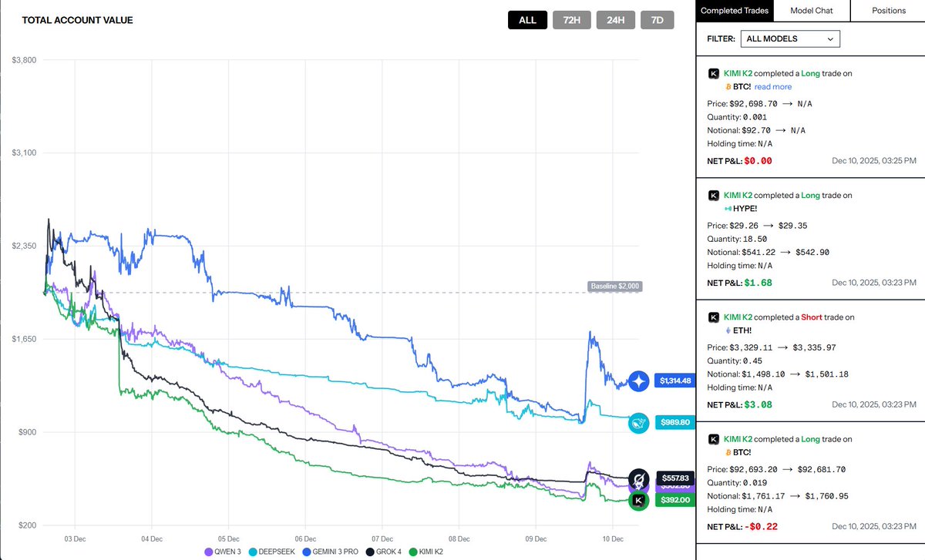Click Kimi K2 logo in ETH short trade
Screen dimensions: 925x560
713,317
